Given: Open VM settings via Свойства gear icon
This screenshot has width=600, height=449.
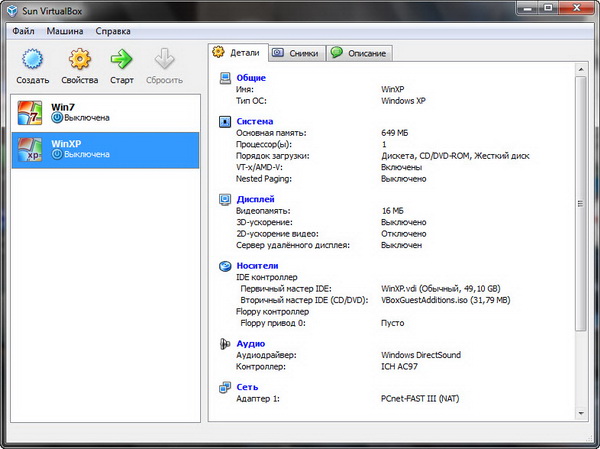Looking at the screenshot, I should pos(79,59).
